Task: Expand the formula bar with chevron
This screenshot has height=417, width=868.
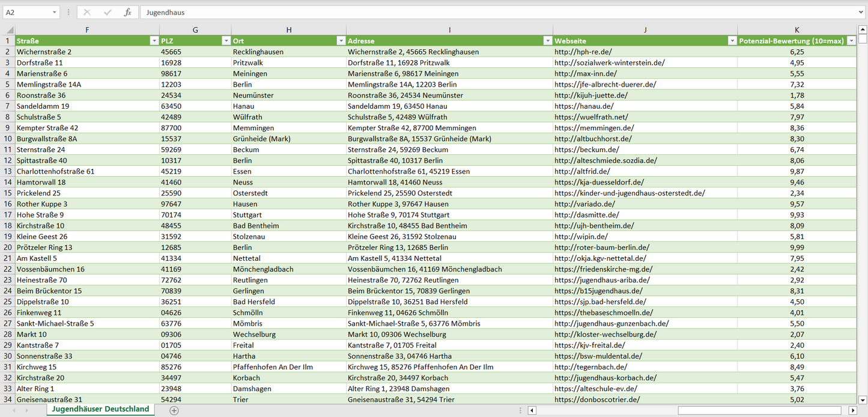Action: coord(861,12)
